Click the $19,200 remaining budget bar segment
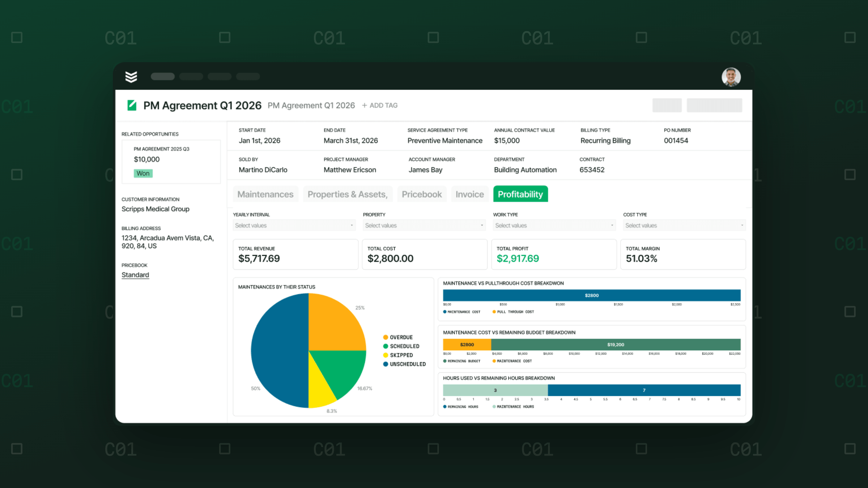The width and height of the screenshot is (868, 488). (x=616, y=344)
